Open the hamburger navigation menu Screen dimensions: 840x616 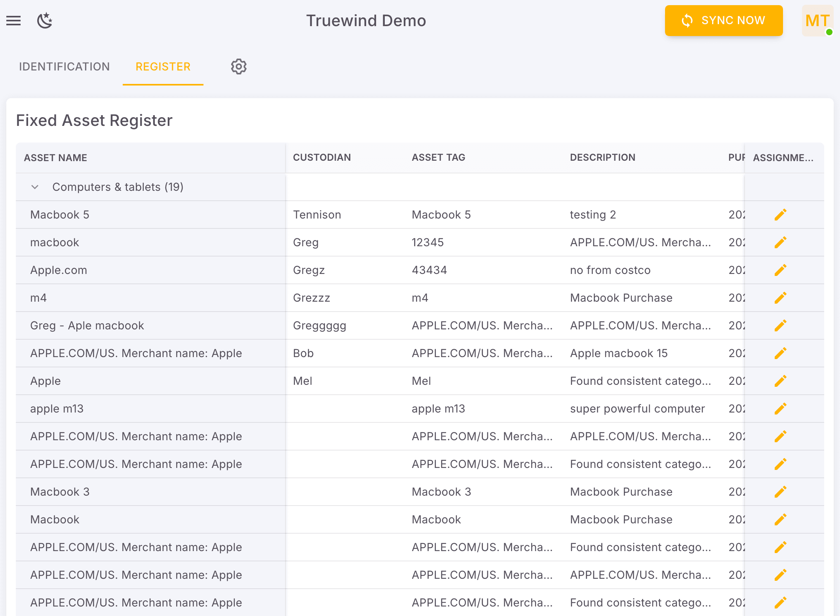[x=13, y=21]
